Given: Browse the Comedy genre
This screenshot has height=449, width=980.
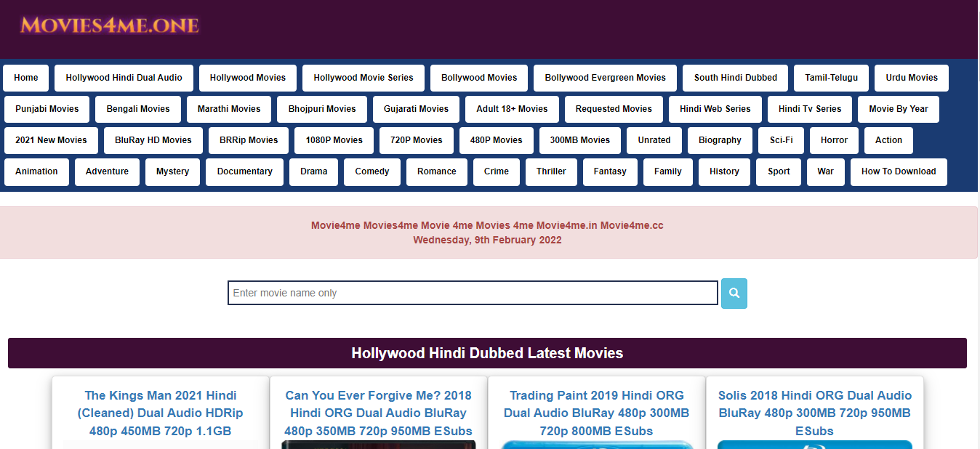Looking at the screenshot, I should click(x=372, y=171).
